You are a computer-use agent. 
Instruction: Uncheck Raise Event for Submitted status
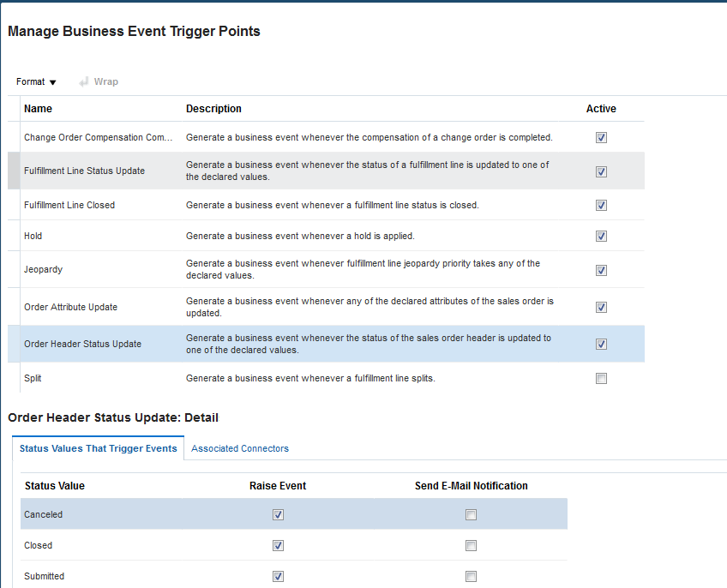pos(278,576)
